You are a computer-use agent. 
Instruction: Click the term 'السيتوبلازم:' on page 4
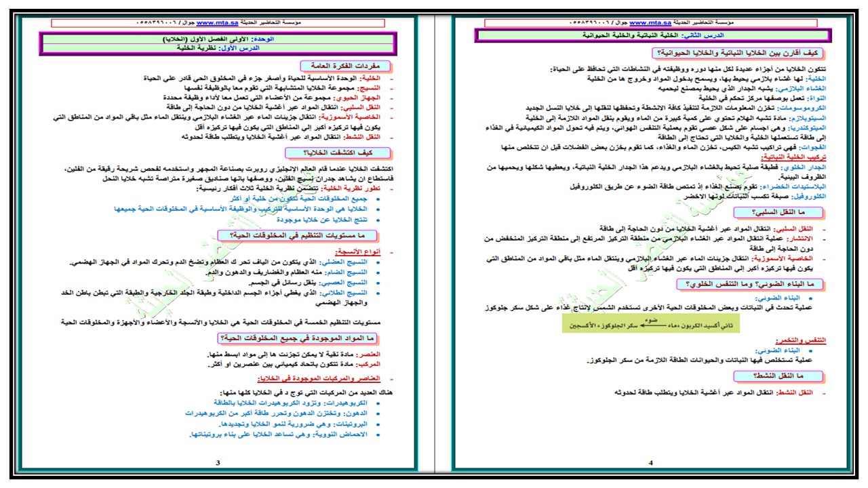click(x=807, y=117)
